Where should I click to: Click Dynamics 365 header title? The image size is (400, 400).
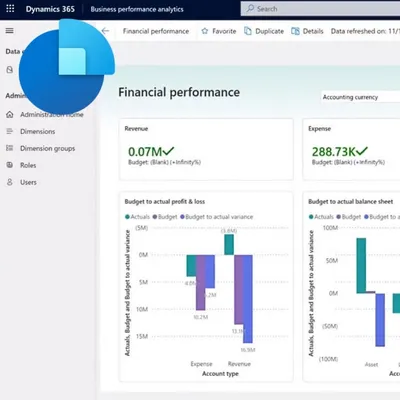50,9
